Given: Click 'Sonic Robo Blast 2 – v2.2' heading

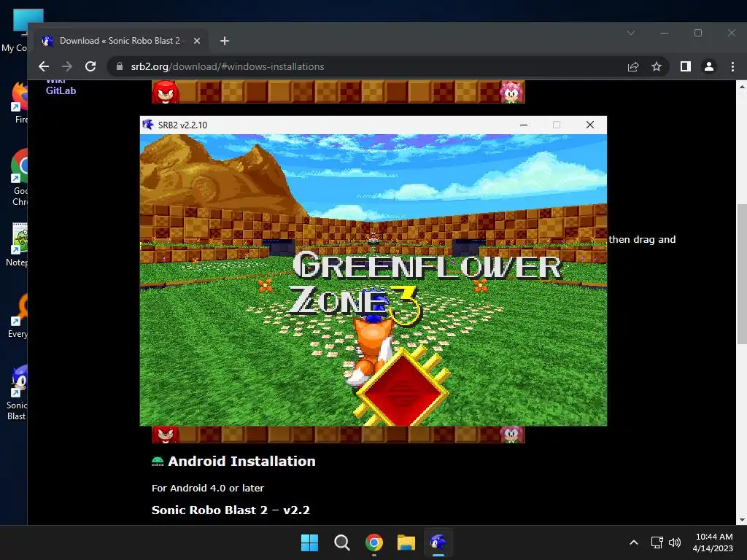Looking at the screenshot, I should tap(231, 510).
